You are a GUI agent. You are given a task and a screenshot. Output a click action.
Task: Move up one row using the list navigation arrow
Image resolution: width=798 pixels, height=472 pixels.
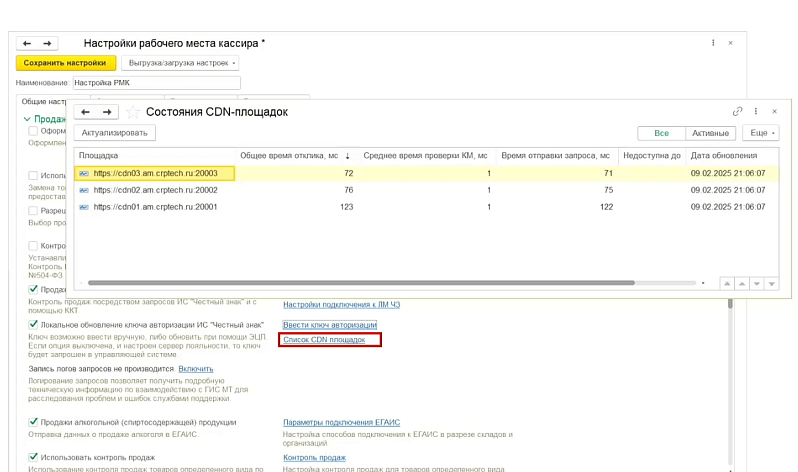(x=742, y=284)
